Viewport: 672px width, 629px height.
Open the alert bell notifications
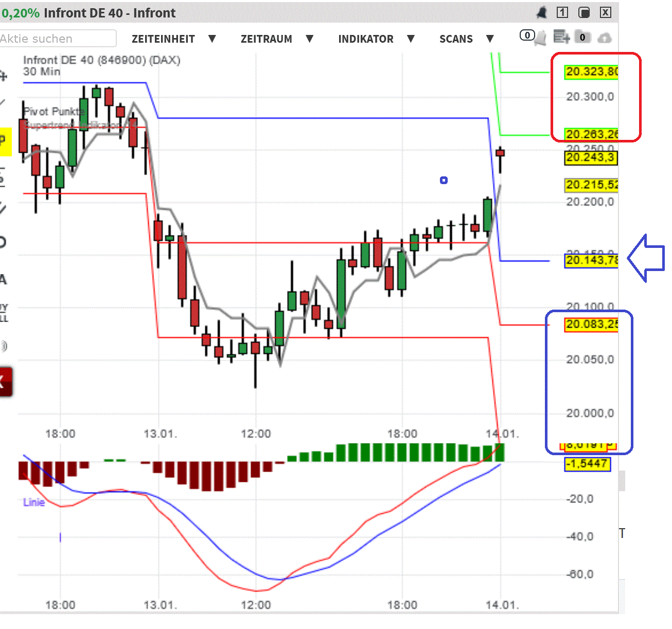(542, 13)
